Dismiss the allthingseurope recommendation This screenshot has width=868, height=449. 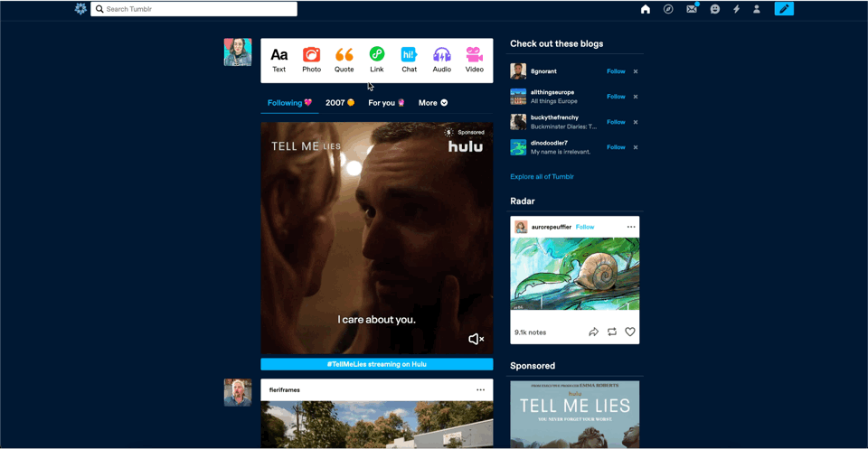[636, 97]
